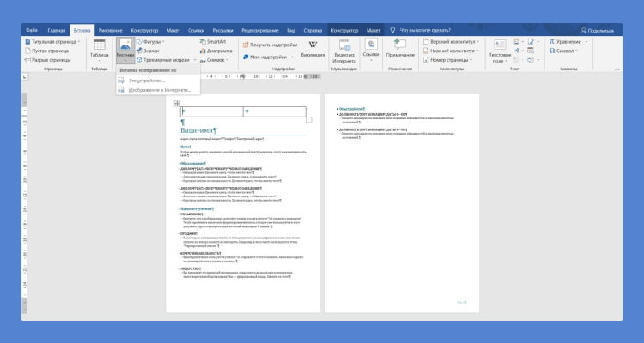Click the Таблица (Table) icon

pos(99,45)
